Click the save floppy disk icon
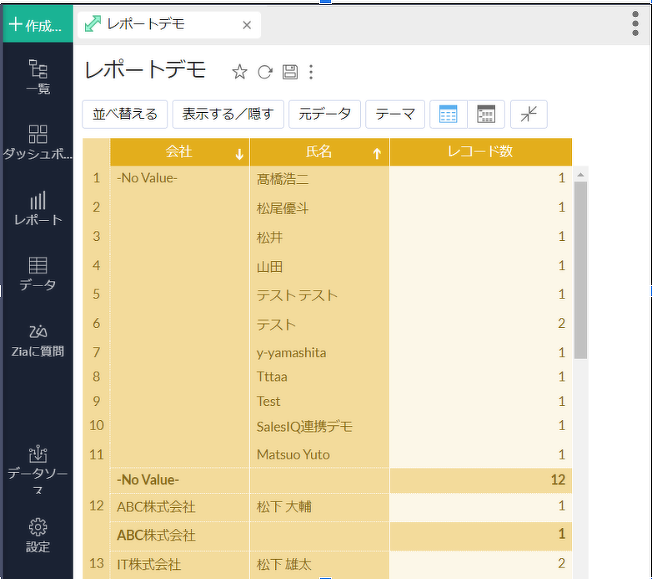This screenshot has width=652, height=579. (290, 72)
